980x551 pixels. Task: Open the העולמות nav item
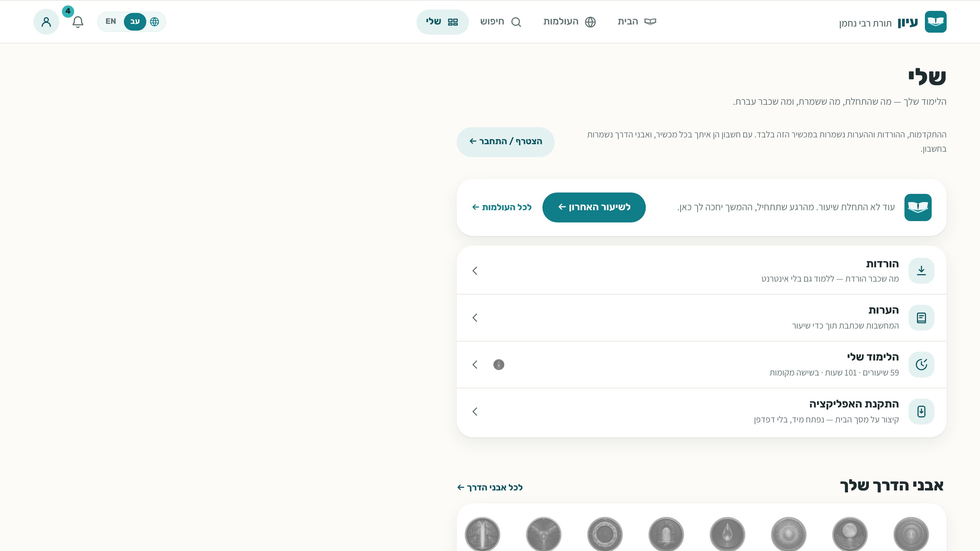[x=570, y=22]
